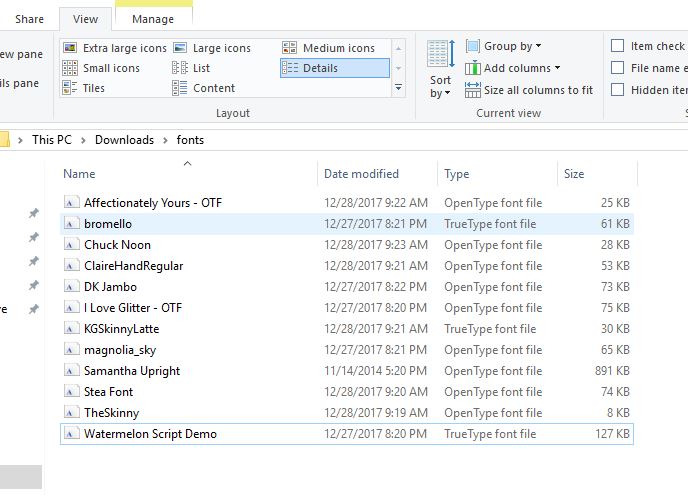
Task: Select Details view layout
Action: click(x=334, y=68)
